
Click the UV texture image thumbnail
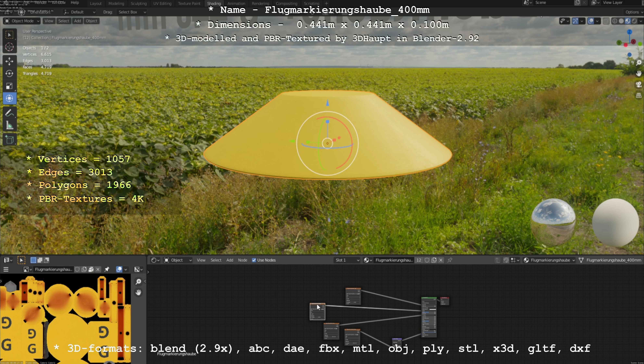(x=65, y=319)
